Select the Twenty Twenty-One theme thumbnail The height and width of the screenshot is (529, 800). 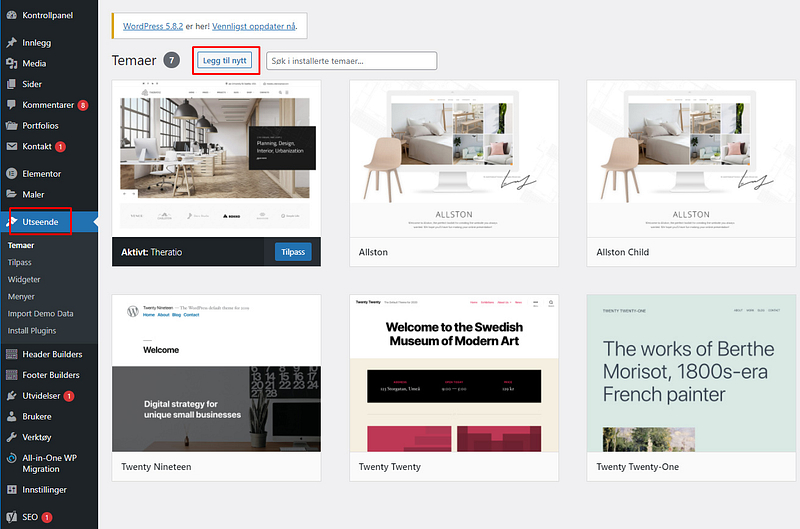coord(691,373)
